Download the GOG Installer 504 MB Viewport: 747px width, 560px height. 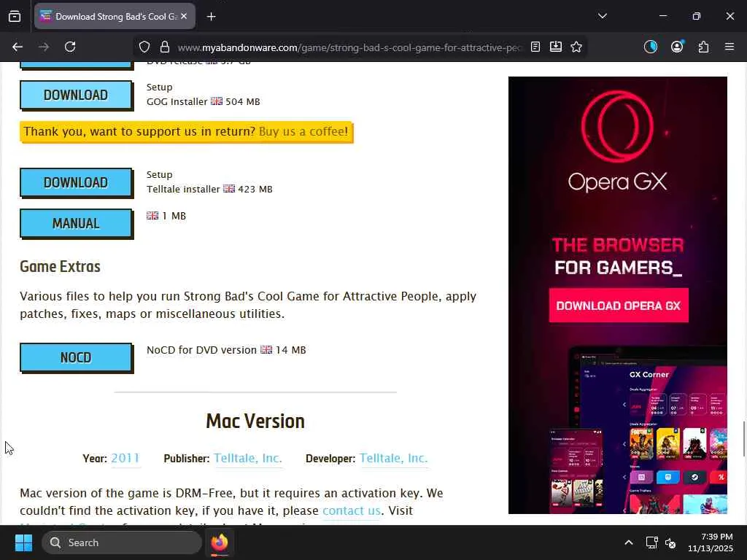[x=76, y=95]
